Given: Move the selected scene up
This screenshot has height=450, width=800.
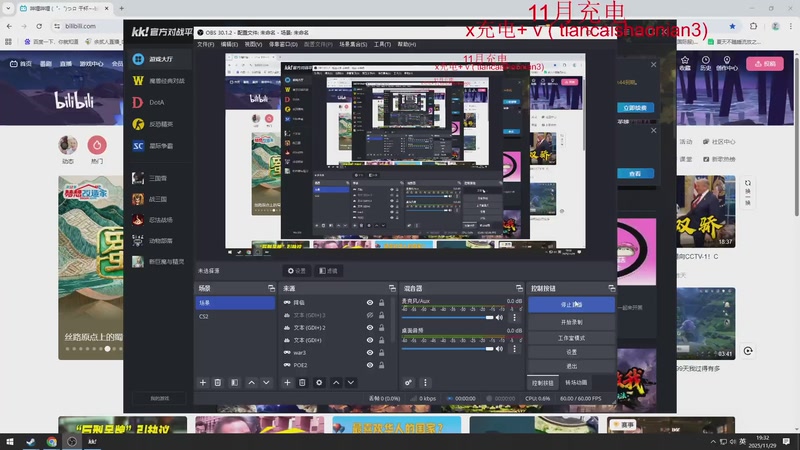Looking at the screenshot, I should [252, 383].
